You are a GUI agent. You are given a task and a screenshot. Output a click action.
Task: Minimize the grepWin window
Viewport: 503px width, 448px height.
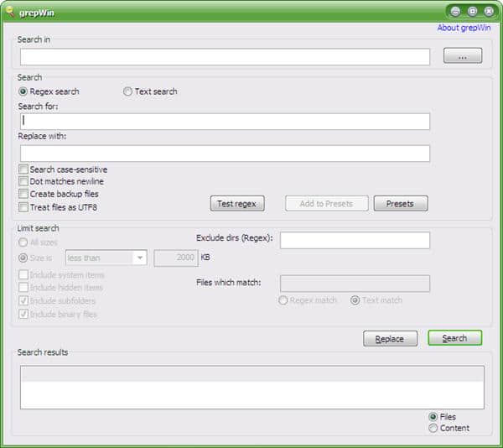(455, 12)
